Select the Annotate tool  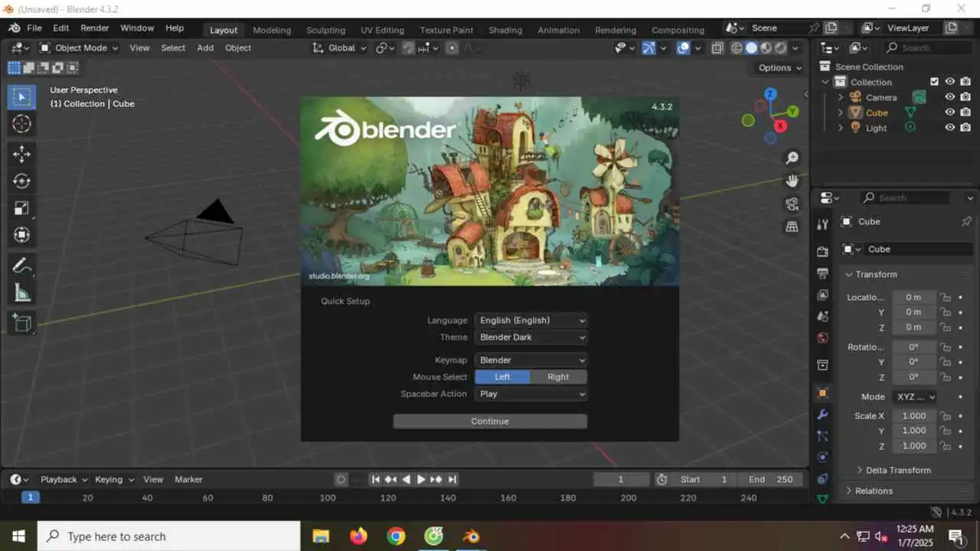pos(21,266)
